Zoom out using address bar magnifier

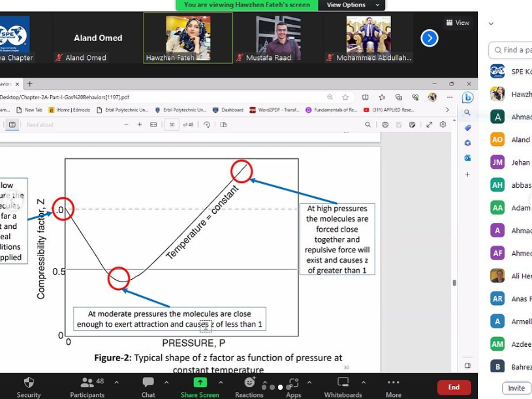point(330,97)
